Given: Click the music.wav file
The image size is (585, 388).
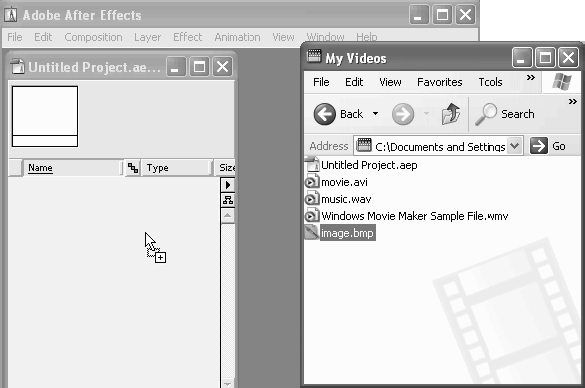Looking at the screenshot, I should (346, 199).
